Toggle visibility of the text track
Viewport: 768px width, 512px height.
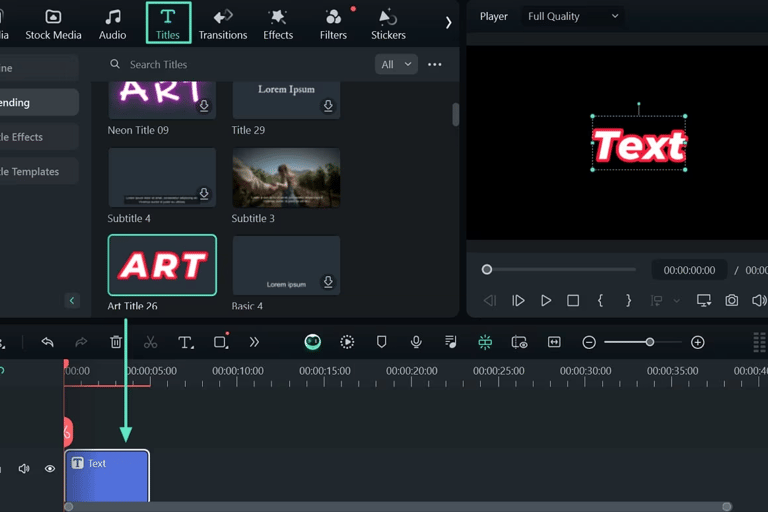click(x=50, y=469)
